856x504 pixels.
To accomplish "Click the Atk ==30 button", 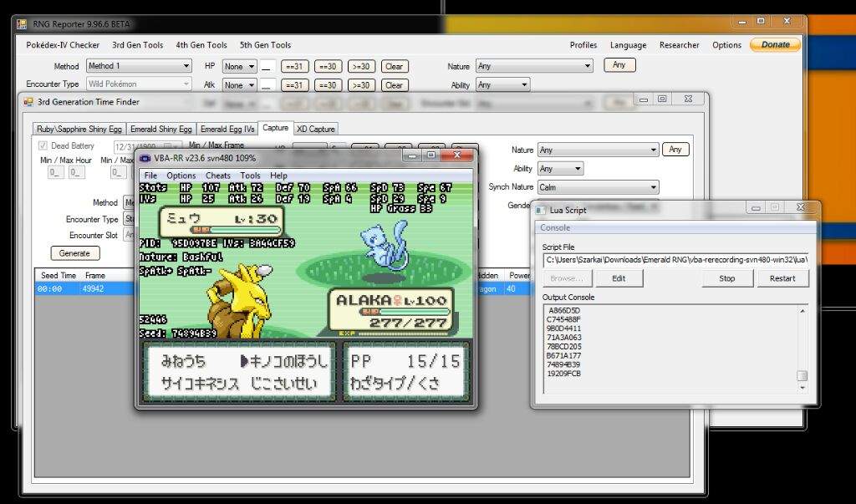I will pyautogui.click(x=328, y=85).
